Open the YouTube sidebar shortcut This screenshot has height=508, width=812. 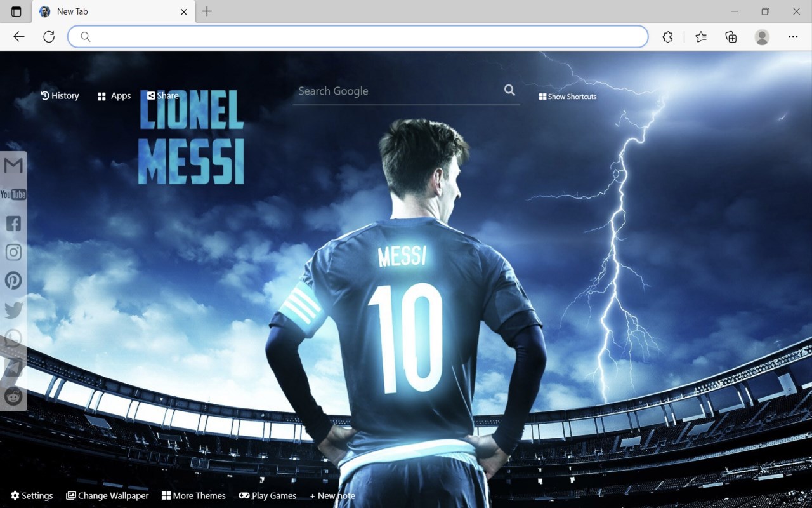click(13, 194)
